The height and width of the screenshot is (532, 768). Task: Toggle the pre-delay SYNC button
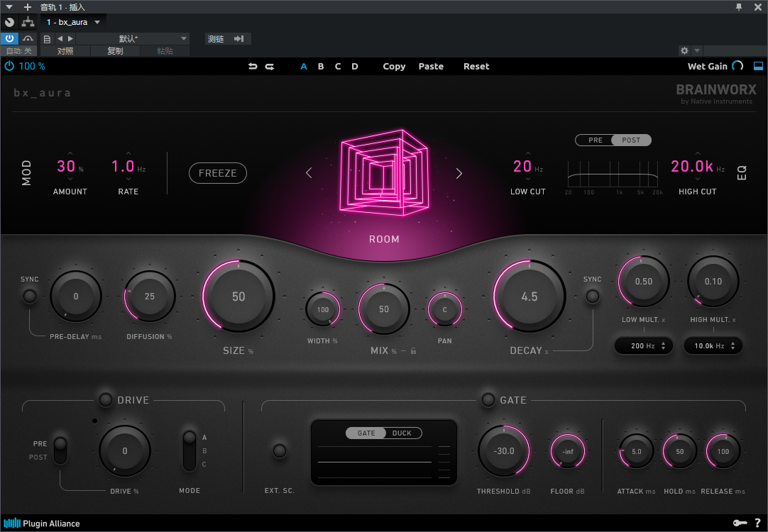click(30, 296)
